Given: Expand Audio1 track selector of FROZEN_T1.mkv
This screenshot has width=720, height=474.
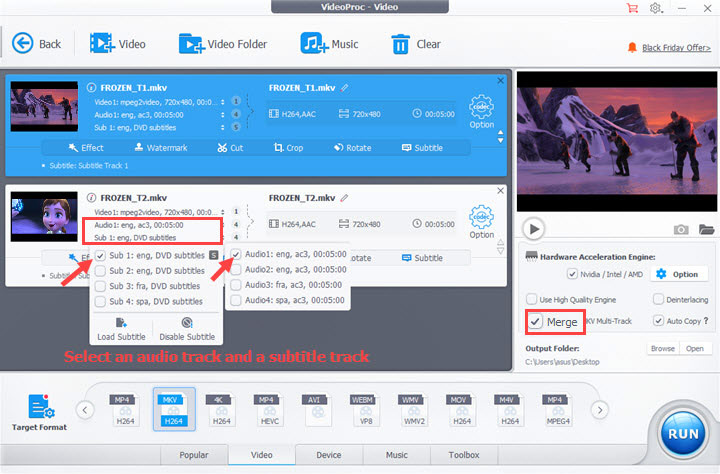Looking at the screenshot, I should (223, 115).
